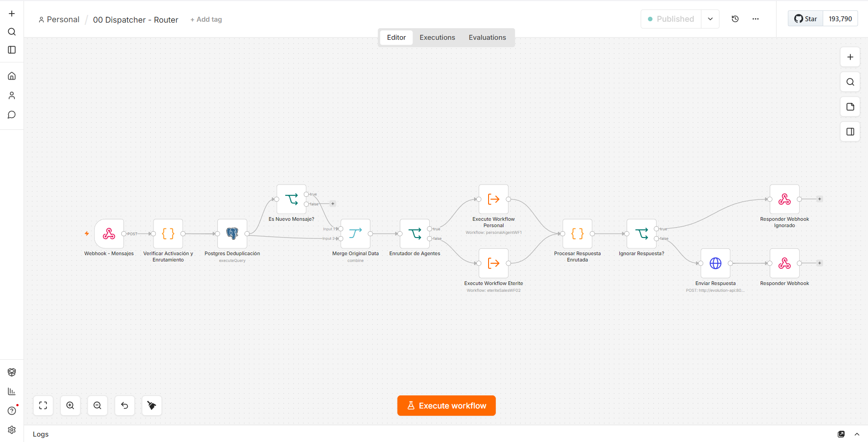Image resolution: width=868 pixels, height=442 pixels.
Task: Zoom in on the canvas
Action: point(70,405)
